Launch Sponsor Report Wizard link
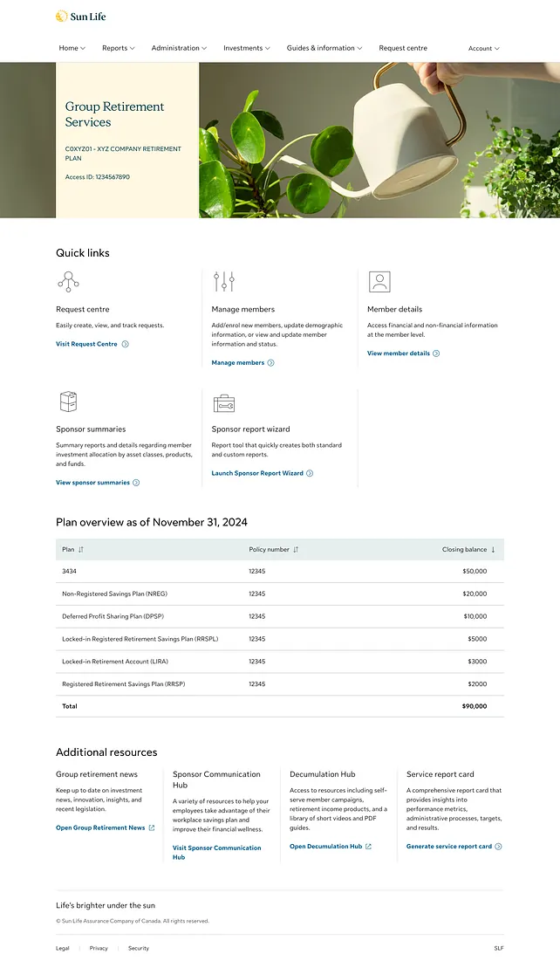The height and width of the screenshot is (968, 560). point(257,473)
